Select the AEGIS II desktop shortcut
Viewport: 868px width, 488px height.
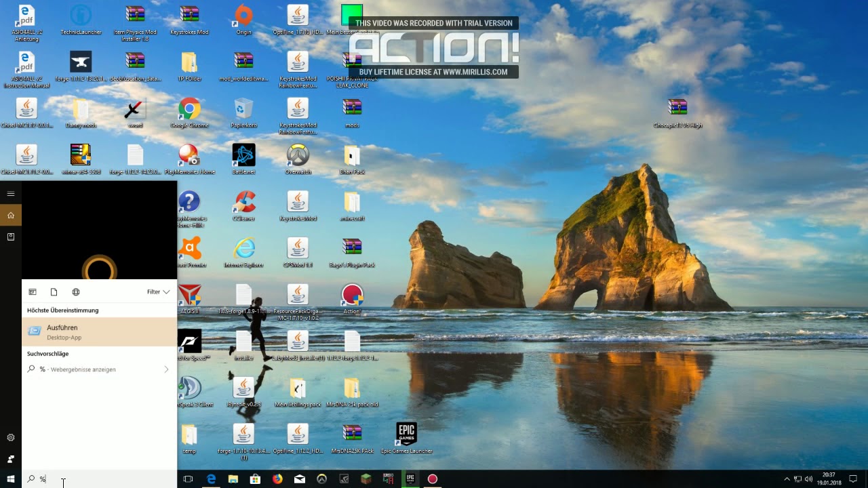pos(189,299)
